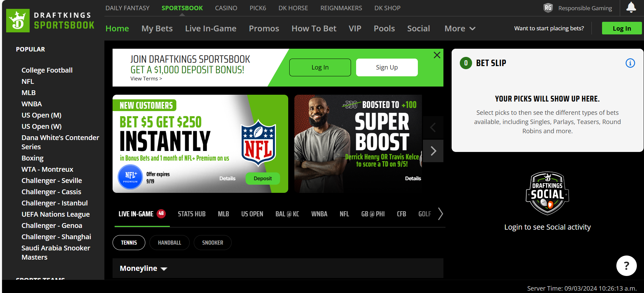Viewport: 644px width, 293px height.
Task: Open DK Horse product tab
Action: point(293,8)
